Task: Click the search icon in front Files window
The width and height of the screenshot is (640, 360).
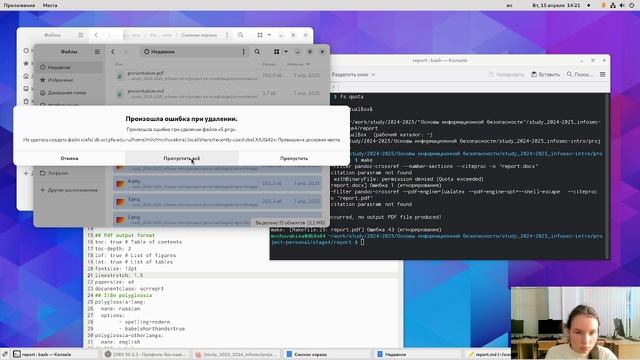Action: [x=257, y=52]
